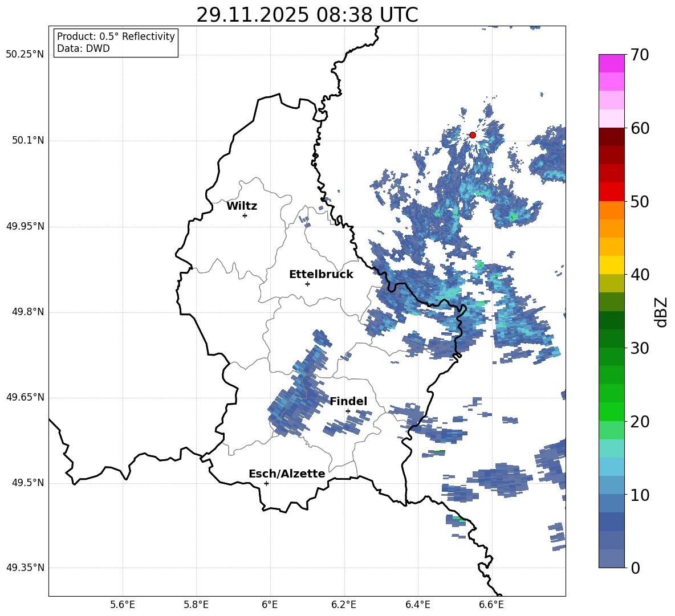Click the 60 colorbar tick label
This screenshot has width=675, height=616.
pyautogui.click(x=640, y=128)
